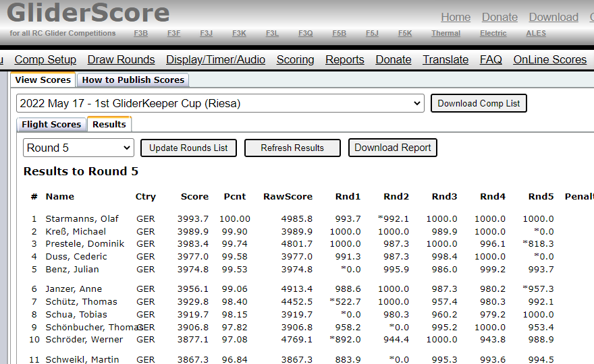Click Prestele's Rnd5 value *818.3

coord(538,243)
